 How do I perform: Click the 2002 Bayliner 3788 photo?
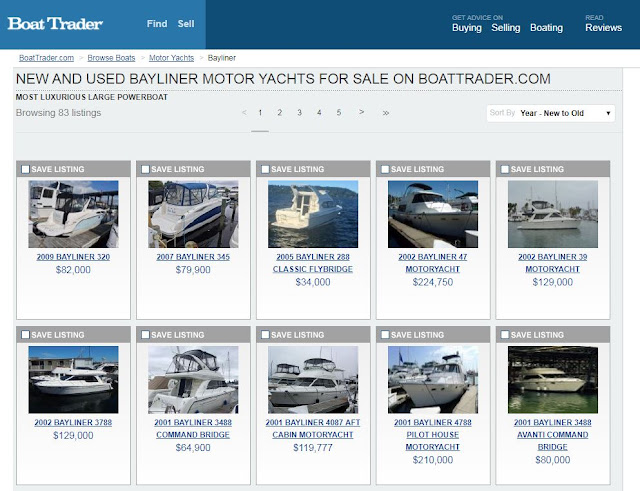(x=73, y=380)
